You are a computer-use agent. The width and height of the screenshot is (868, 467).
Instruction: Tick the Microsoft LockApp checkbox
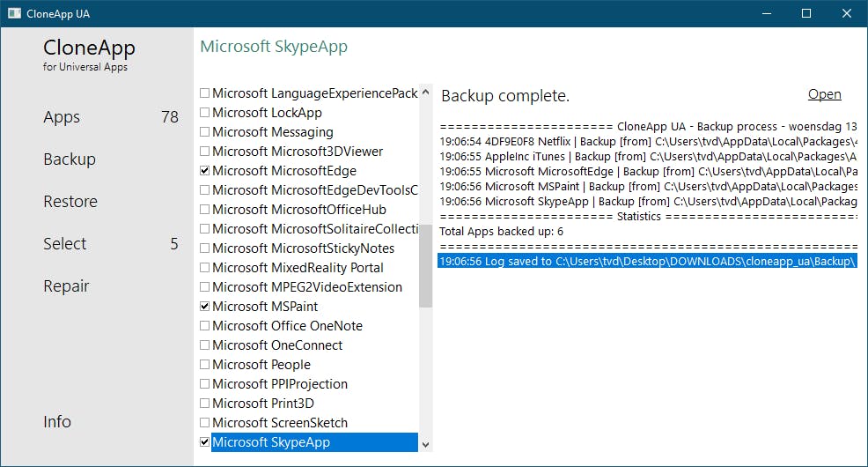(205, 113)
